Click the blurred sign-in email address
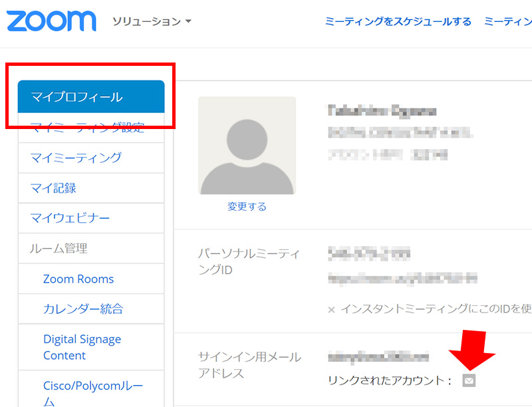Viewport: 532px width, 407px height. 378,357
